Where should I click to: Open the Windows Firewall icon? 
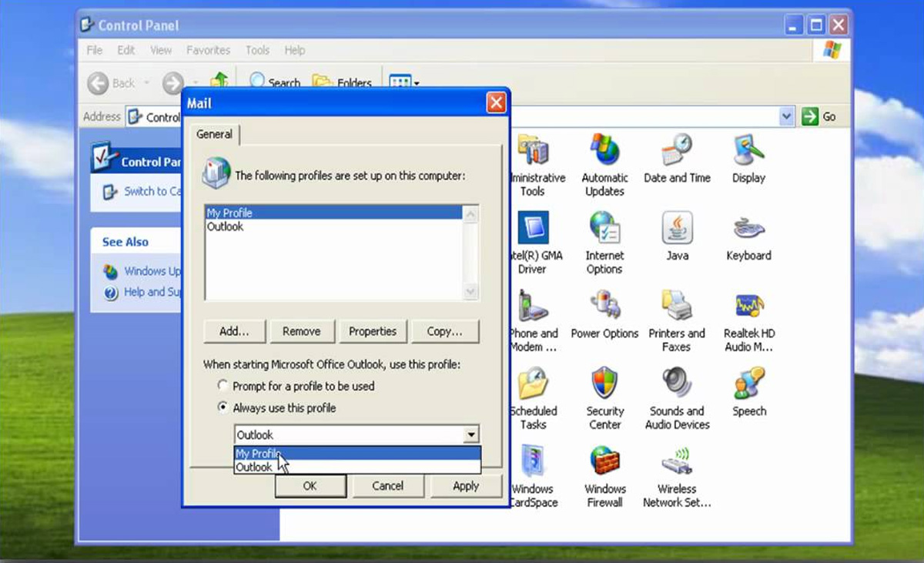[x=604, y=461]
